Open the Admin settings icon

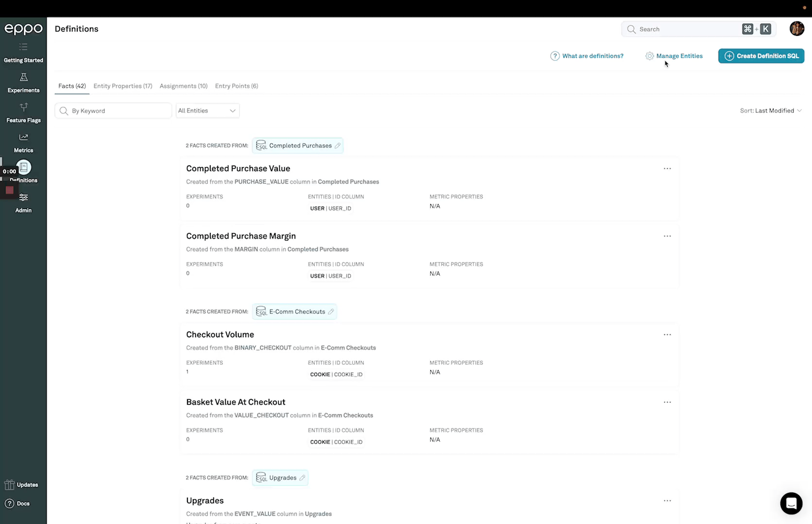(x=23, y=197)
